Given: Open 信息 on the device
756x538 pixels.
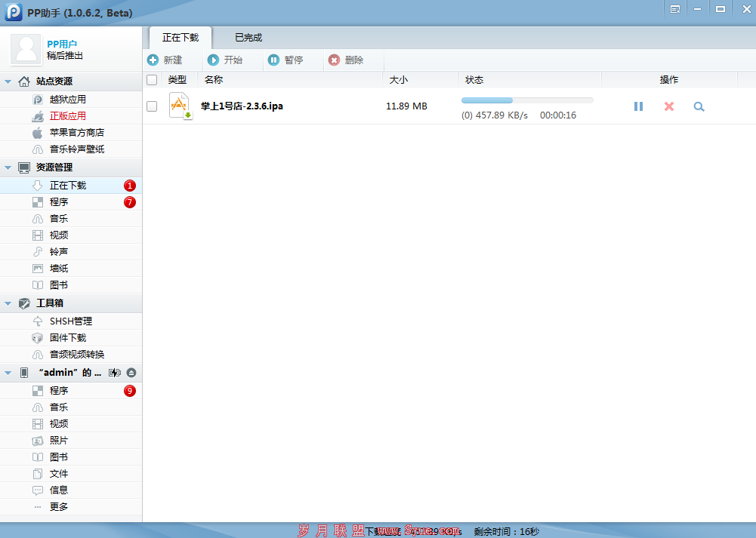Looking at the screenshot, I should (x=71, y=490).
